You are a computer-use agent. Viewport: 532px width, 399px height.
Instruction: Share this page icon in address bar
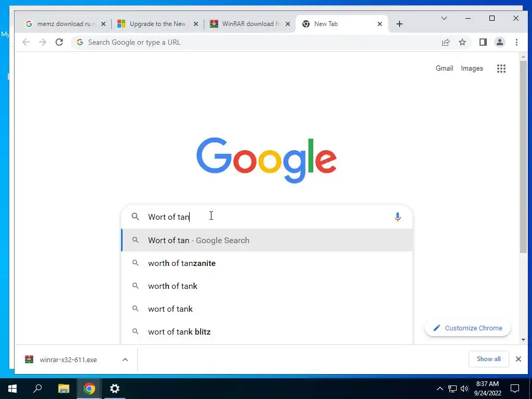[446, 42]
